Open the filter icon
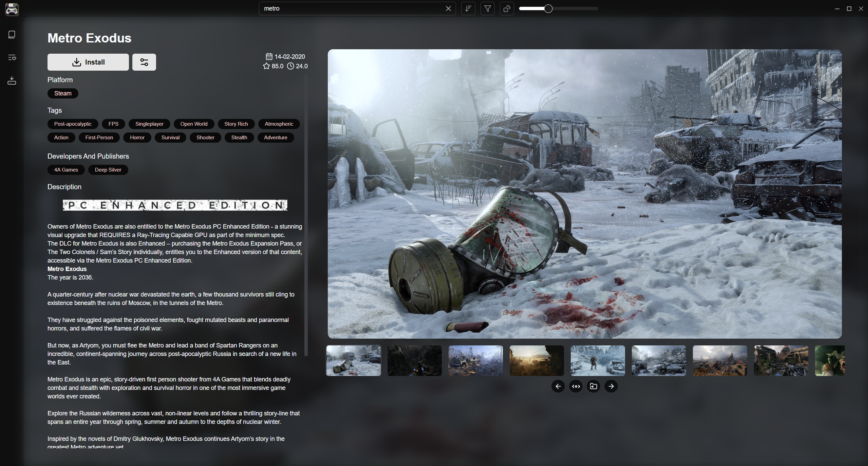This screenshot has width=868, height=466. point(487,8)
